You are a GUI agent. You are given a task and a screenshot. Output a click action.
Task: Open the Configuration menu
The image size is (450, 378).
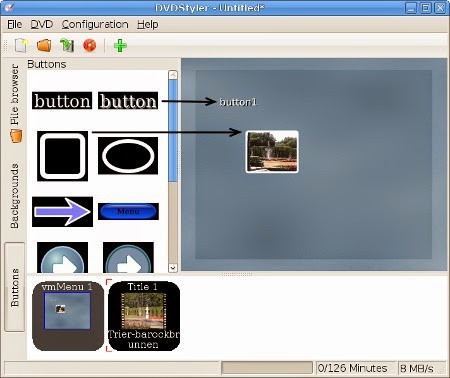click(x=95, y=24)
